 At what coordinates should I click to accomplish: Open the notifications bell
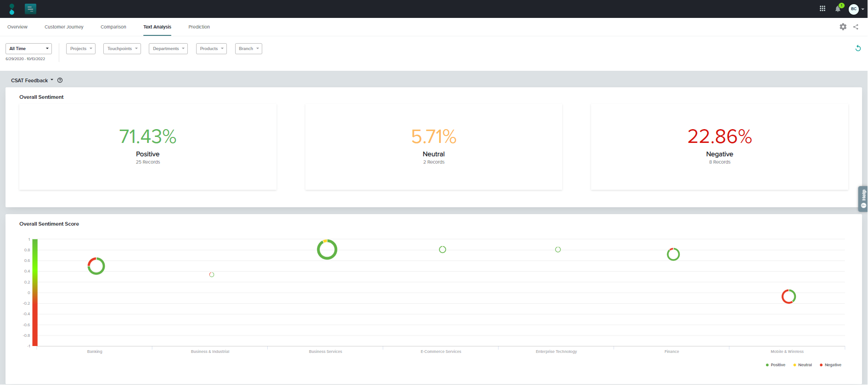(838, 9)
